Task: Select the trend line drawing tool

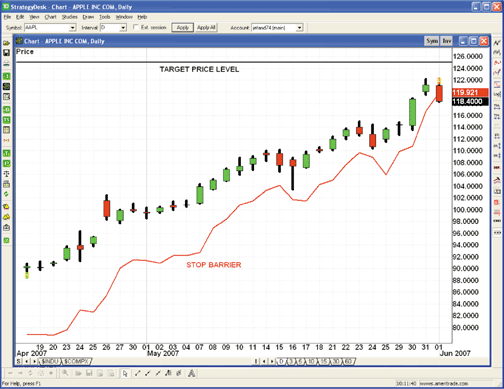Action: [137, 373]
